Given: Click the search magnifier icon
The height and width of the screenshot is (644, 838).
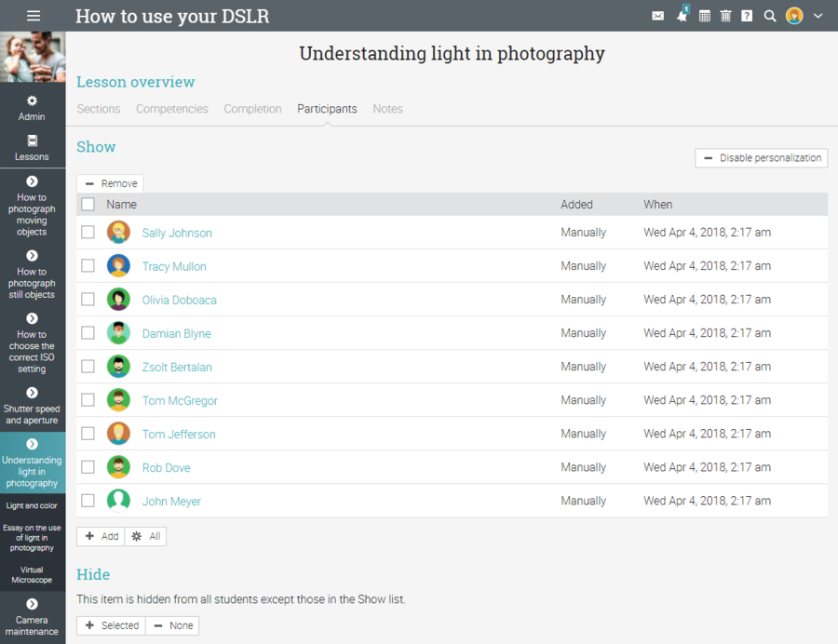Looking at the screenshot, I should [x=770, y=16].
